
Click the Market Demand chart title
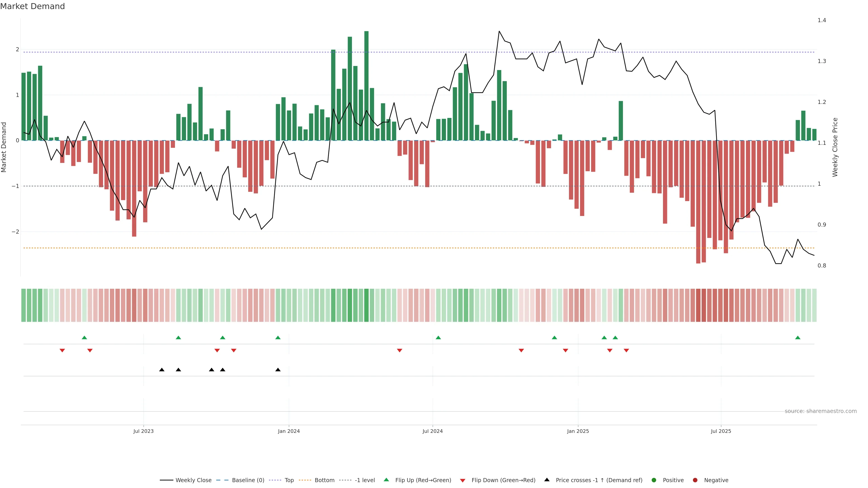coord(32,6)
